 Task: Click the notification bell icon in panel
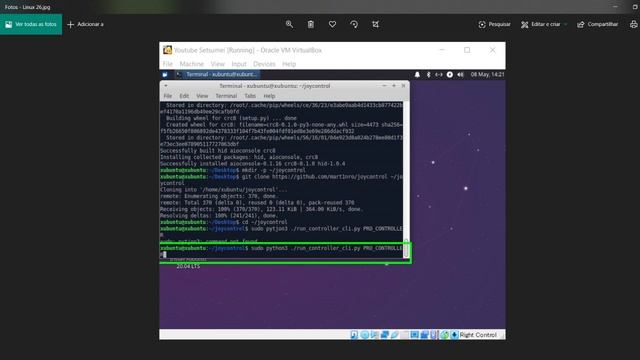coord(417,75)
